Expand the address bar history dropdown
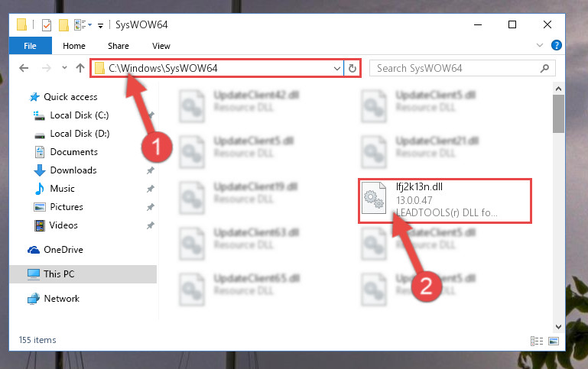588x369 pixels. pos(336,69)
